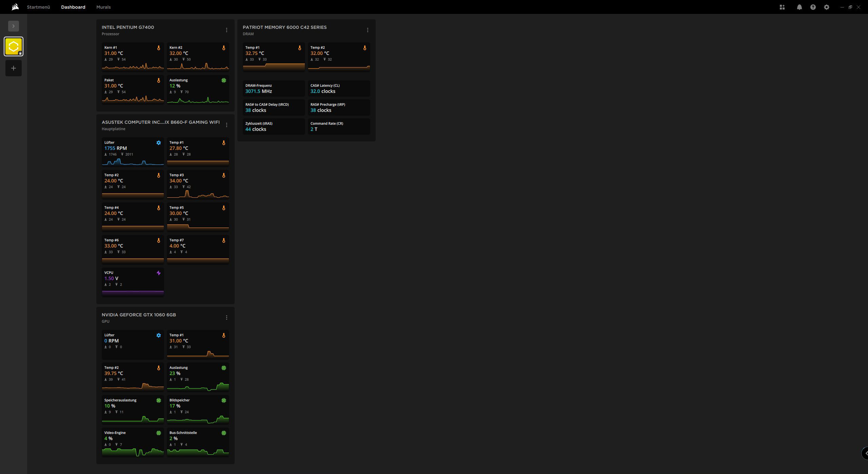The width and height of the screenshot is (868, 474).
Task: Click the DRAM-Frequenz tile
Action: click(274, 88)
